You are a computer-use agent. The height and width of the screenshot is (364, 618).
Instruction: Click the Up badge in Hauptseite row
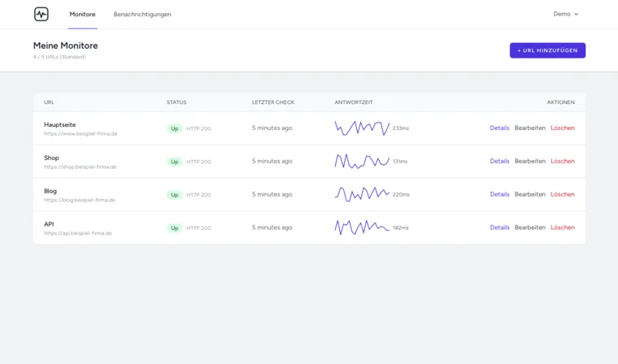click(175, 128)
